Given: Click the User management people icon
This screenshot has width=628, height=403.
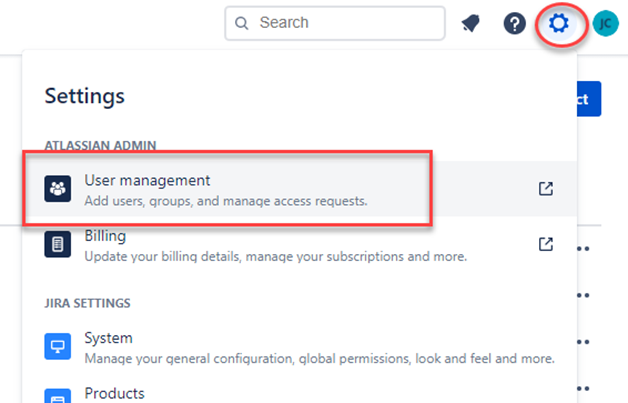Looking at the screenshot, I should (58, 189).
